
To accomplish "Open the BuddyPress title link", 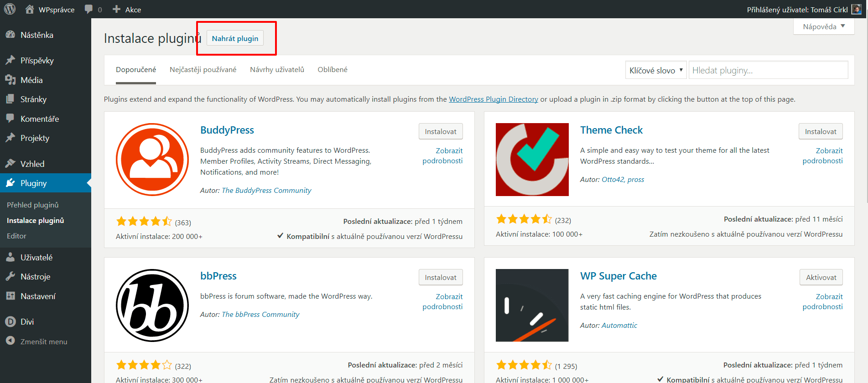I will point(227,130).
